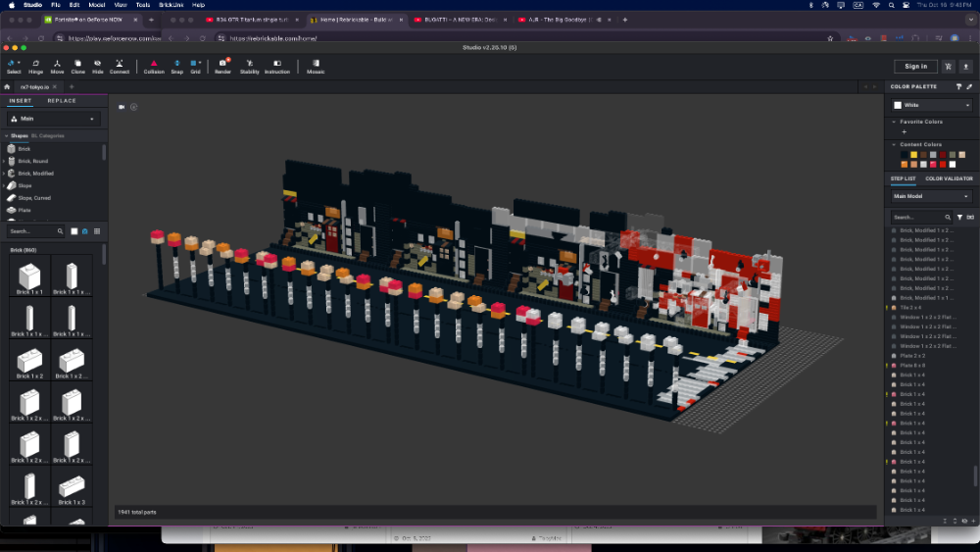Open the Mosaic tool
980x552 pixels.
tap(316, 67)
